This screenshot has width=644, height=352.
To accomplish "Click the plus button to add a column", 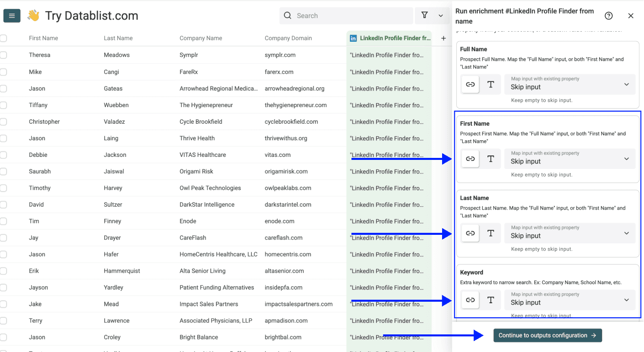I will (x=443, y=38).
